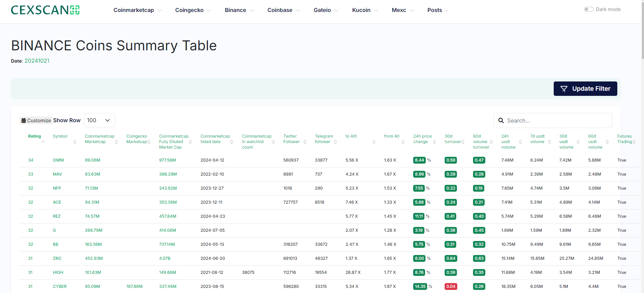
Task: Click the Binance menu chevron
Action: (x=252, y=11)
